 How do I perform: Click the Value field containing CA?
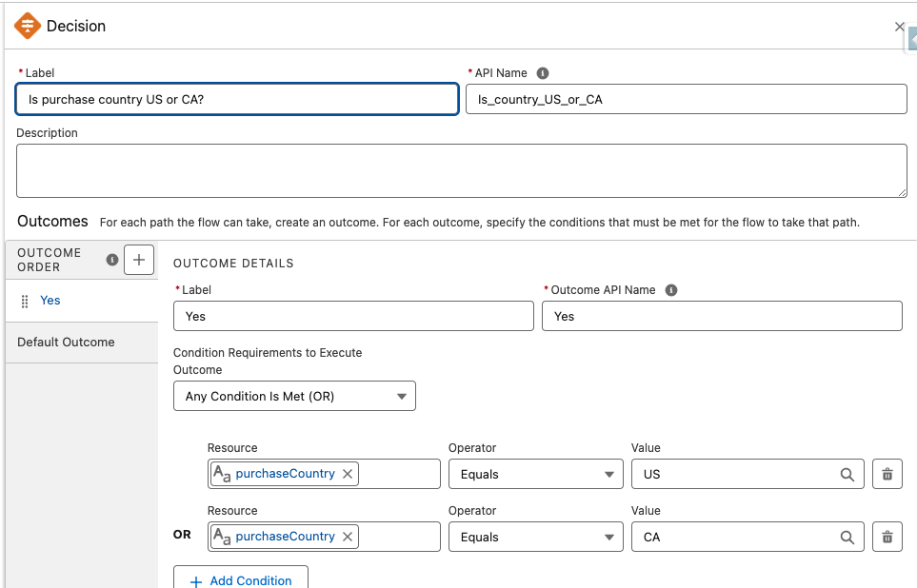coord(748,537)
